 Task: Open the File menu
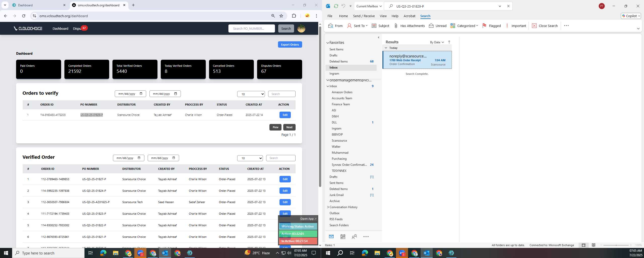330,16
